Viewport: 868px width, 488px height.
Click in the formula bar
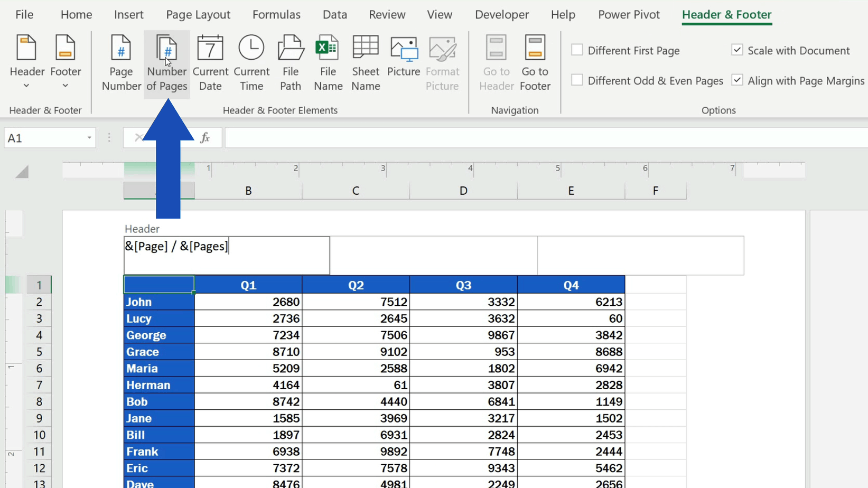coord(546,138)
